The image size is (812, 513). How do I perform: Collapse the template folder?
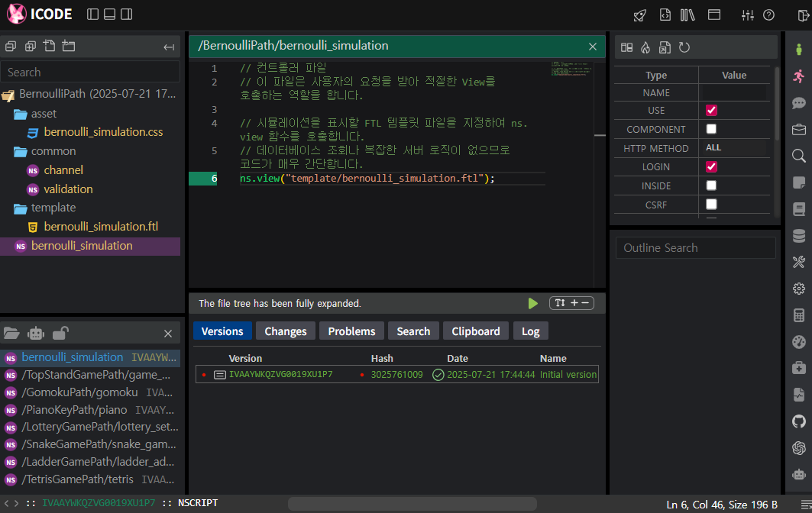click(x=20, y=208)
